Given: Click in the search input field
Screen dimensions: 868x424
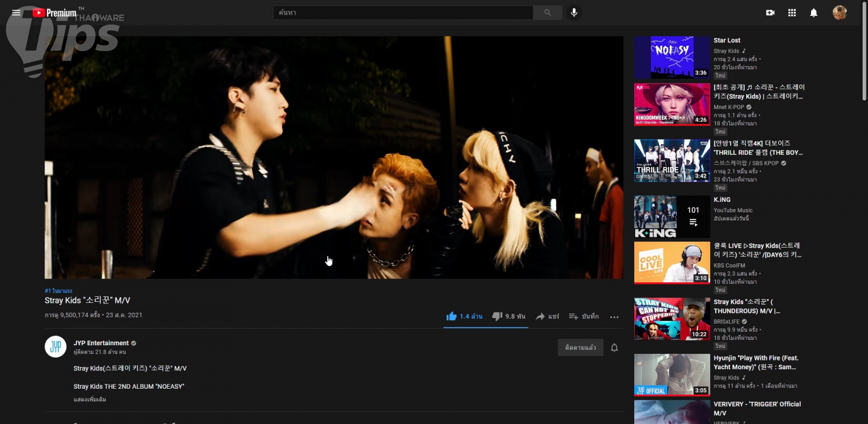Looking at the screenshot, I should 403,12.
